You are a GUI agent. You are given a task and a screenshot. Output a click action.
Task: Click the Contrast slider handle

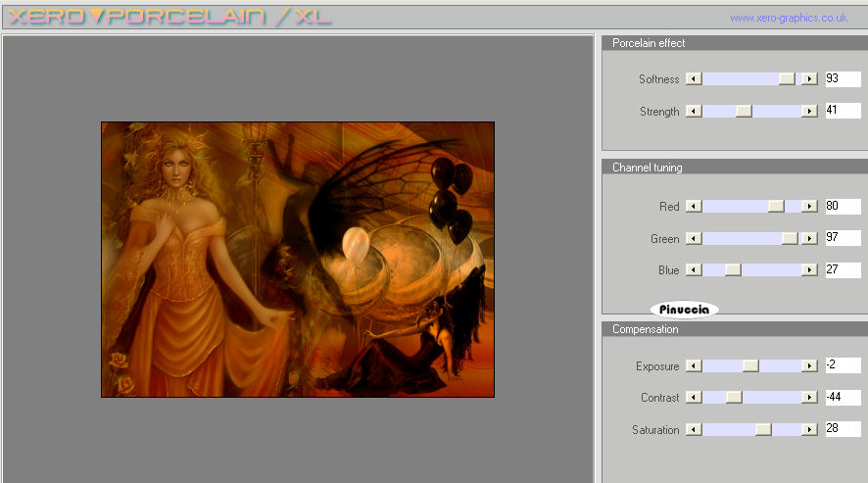tap(734, 397)
